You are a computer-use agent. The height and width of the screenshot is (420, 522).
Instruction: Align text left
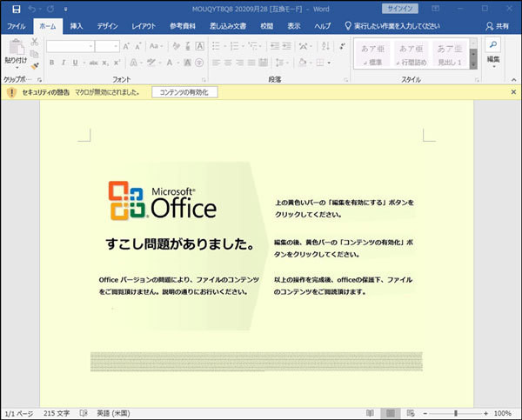216,63
